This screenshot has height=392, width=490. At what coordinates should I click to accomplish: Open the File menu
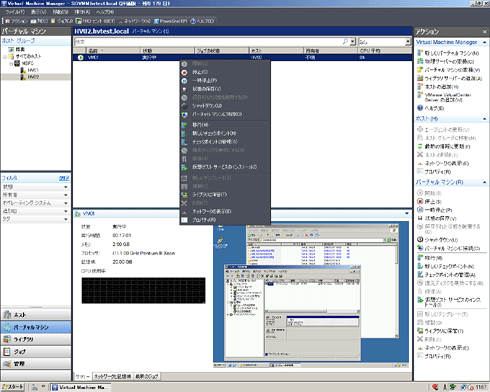click(15, 12)
